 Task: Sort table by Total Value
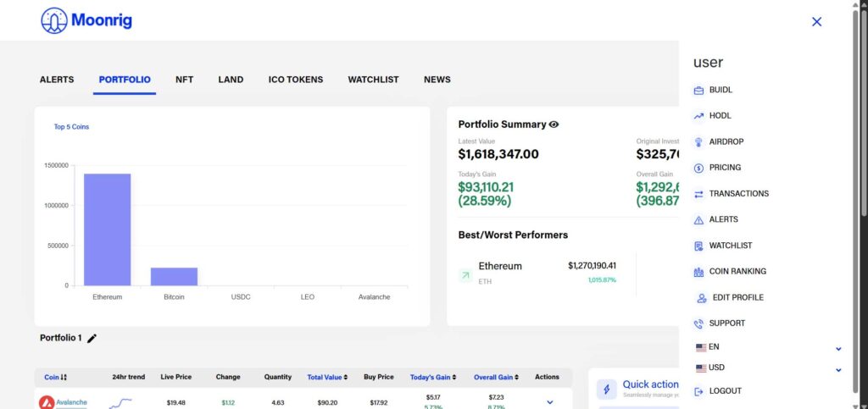(x=327, y=377)
